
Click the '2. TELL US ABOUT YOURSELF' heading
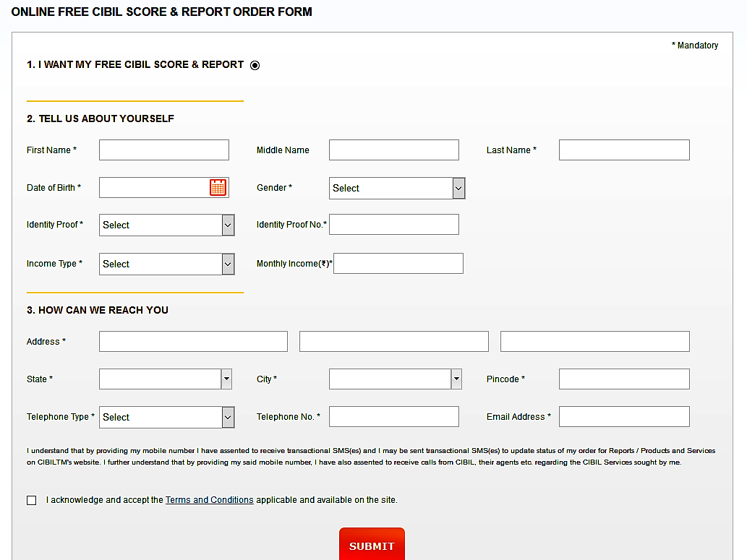[101, 119]
